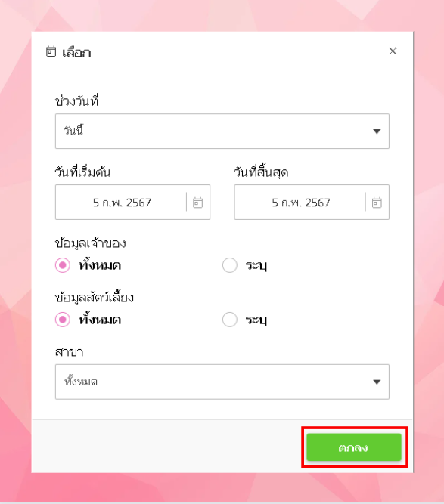Screen dimensions: 444x504
Task: Click the calendar icon beside the เลือก title
Action: (51, 51)
